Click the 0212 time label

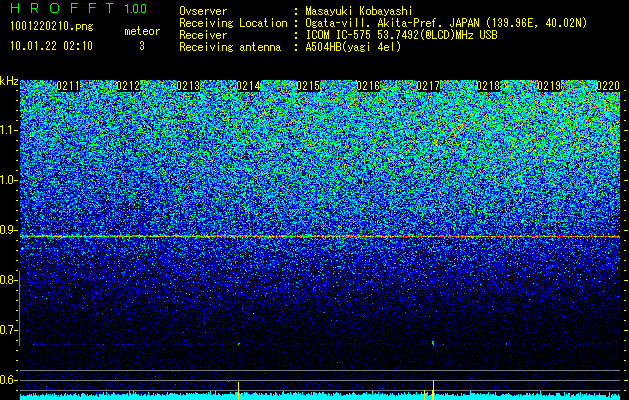pos(128,86)
